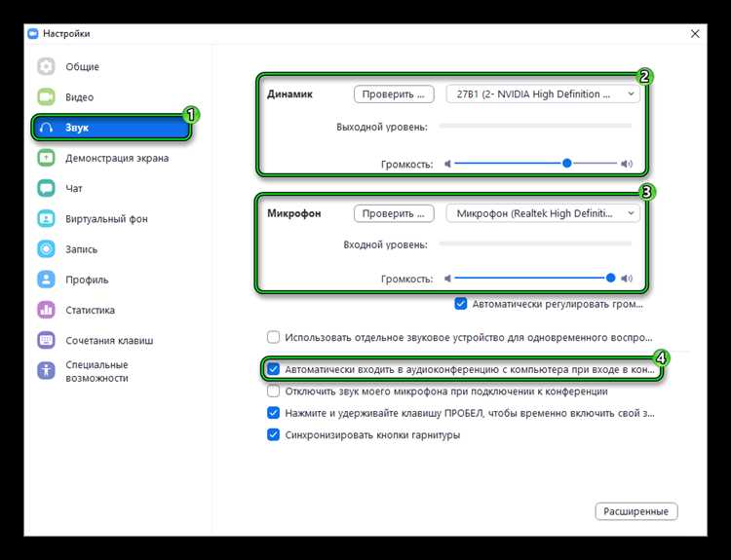
Task: Click the profile avatar icon
Action: pos(46,280)
